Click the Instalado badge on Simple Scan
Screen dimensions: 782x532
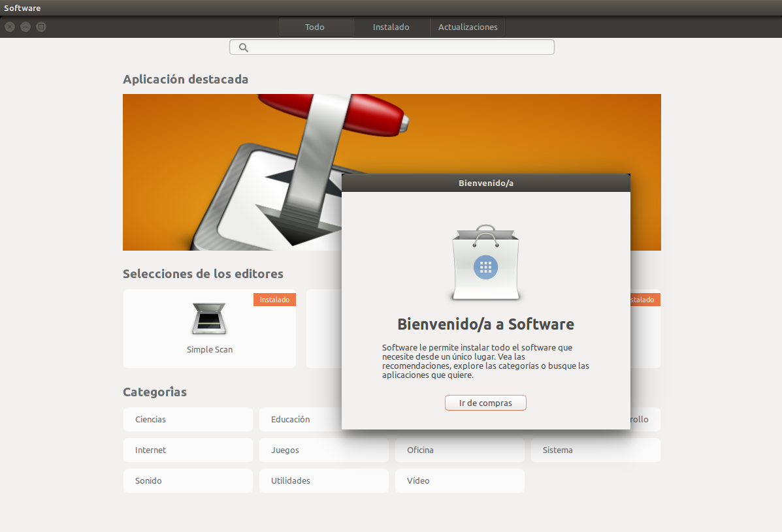click(274, 300)
